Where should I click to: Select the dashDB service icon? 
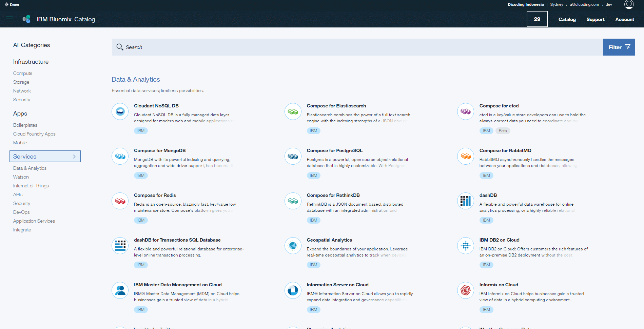pyautogui.click(x=465, y=201)
